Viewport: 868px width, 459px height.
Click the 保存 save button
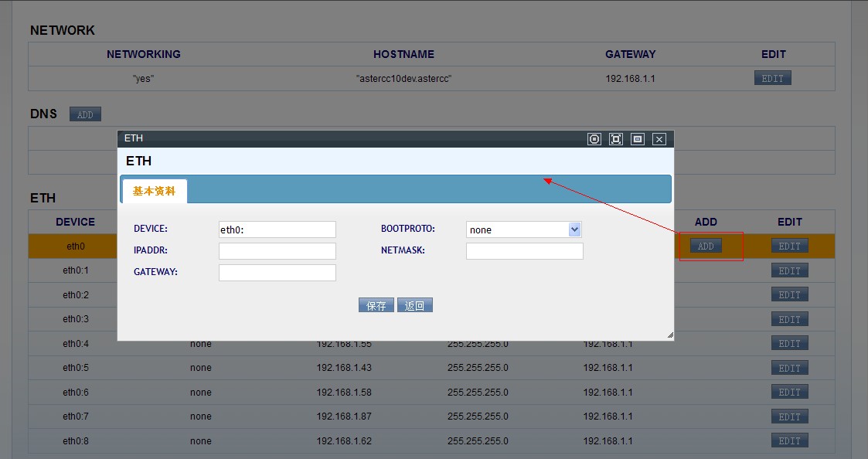pyautogui.click(x=376, y=305)
